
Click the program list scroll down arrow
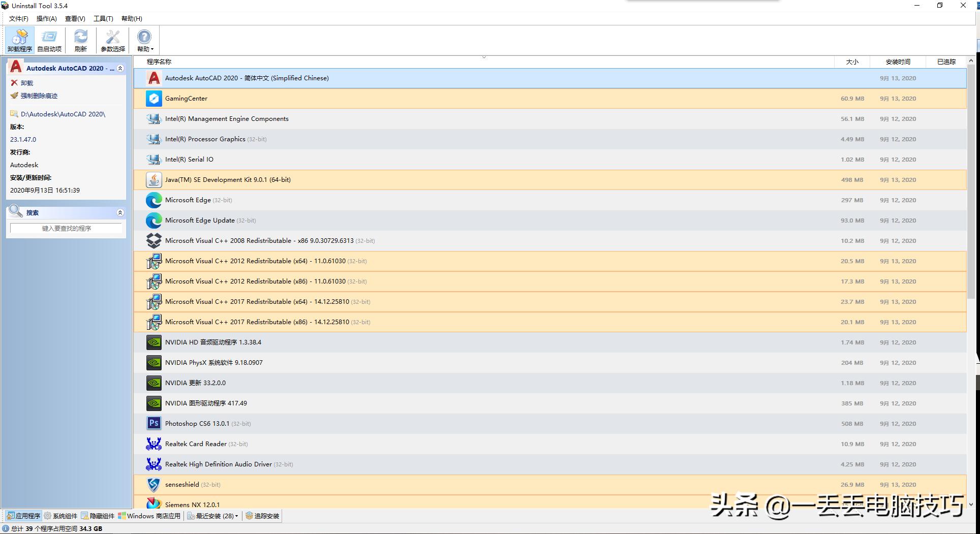(x=971, y=505)
